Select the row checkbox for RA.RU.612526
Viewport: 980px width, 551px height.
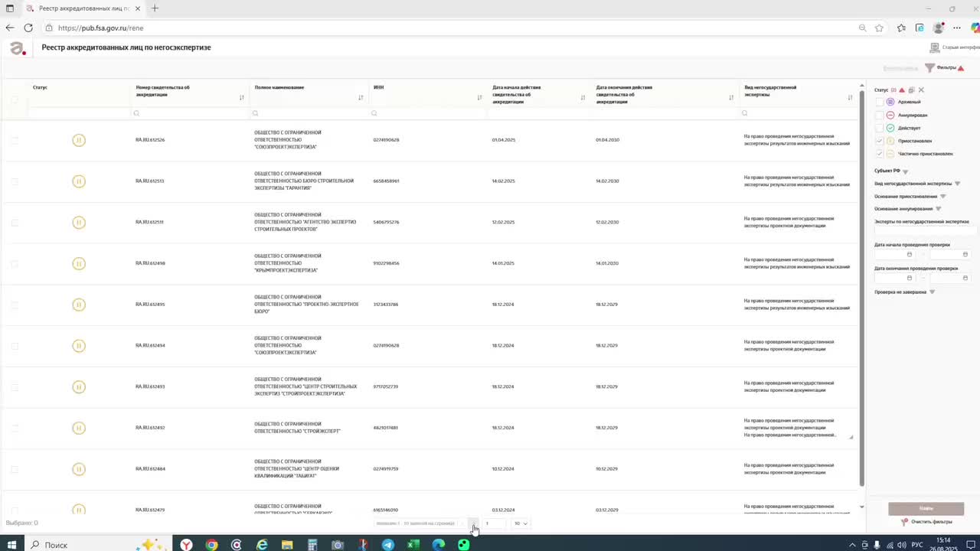[15, 140]
